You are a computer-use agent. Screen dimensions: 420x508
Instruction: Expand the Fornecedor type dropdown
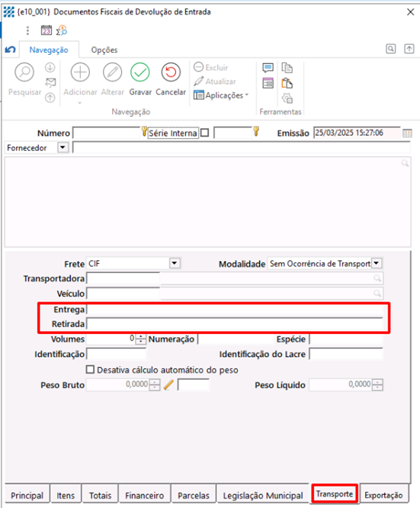63,148
